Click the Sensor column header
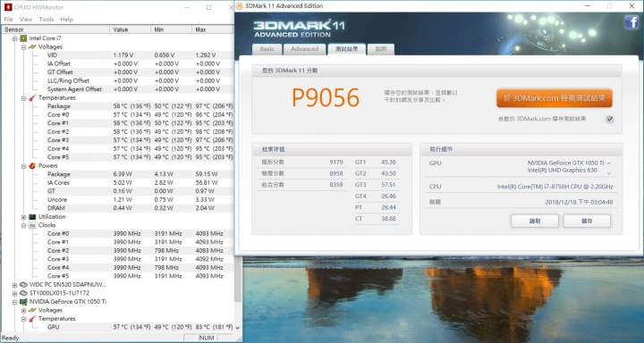The image size is (644, 343). [x=55, y=29]
